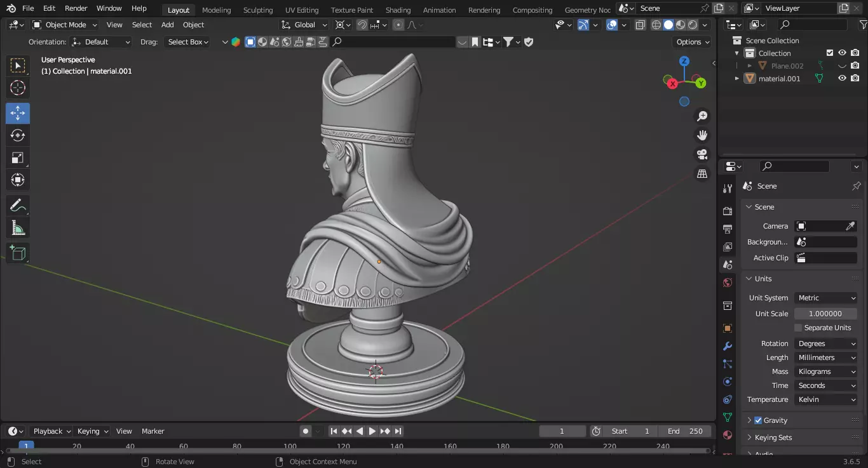Toggle proportional editing button
Image resolution: width=868 pixels, height=468 pixels.
(x=398, y=25)
